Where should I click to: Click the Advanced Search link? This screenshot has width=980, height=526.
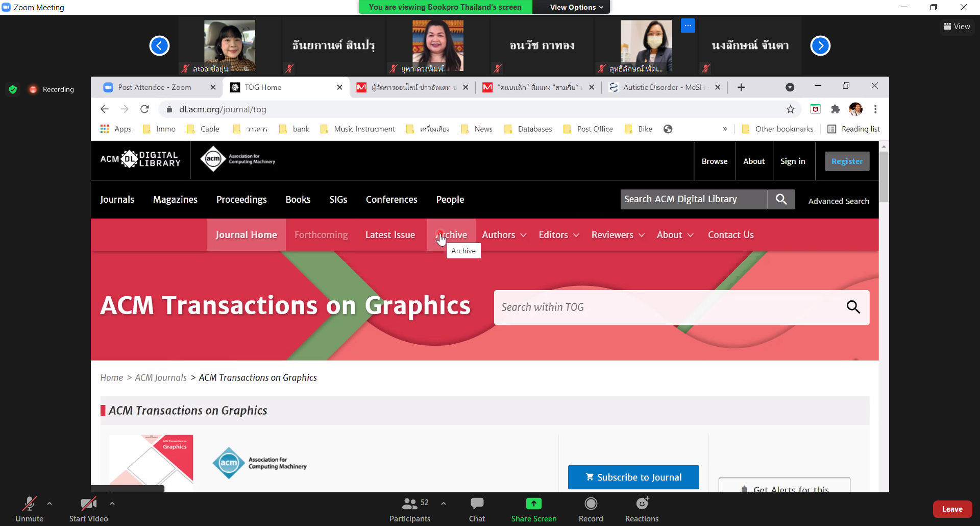[x=838, y=201]
